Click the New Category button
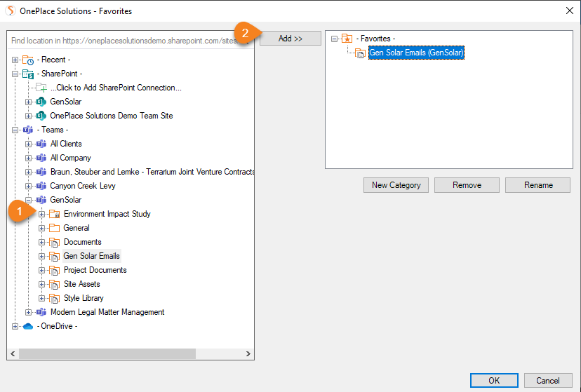Viewport: 581px width, 392px height. click(396, 185)
